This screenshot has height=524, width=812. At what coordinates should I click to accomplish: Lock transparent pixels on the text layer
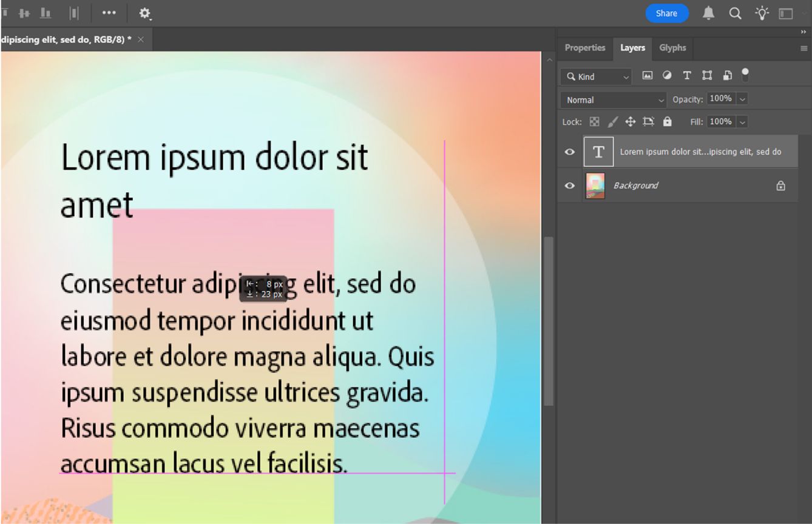click(x=594, y=121)
